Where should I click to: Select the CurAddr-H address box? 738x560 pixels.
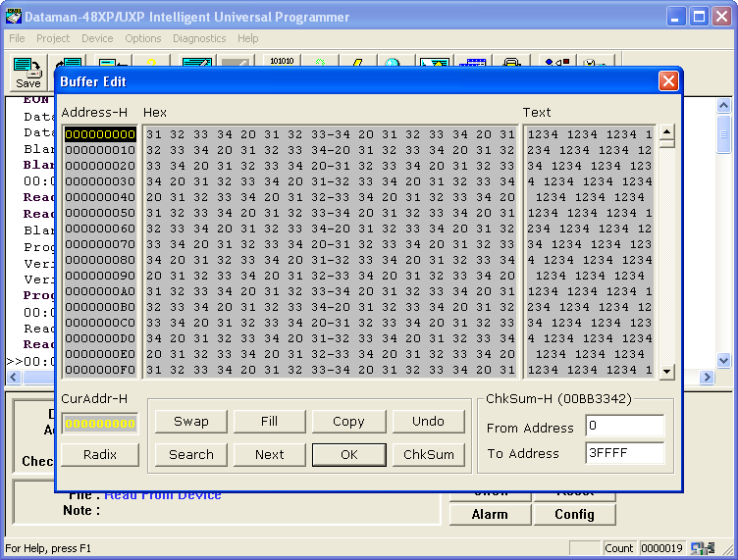(x=100, y=423)
